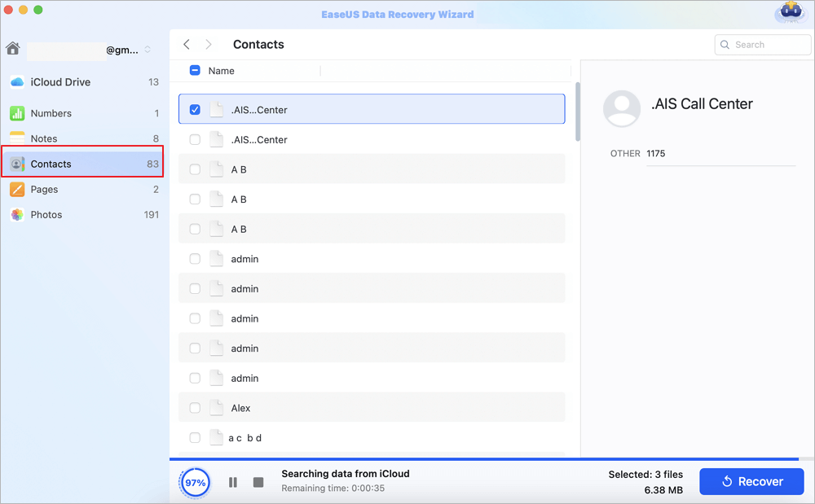815x504 pixels.
Task: Stop the iCloud scan
Action: point(258,483)
